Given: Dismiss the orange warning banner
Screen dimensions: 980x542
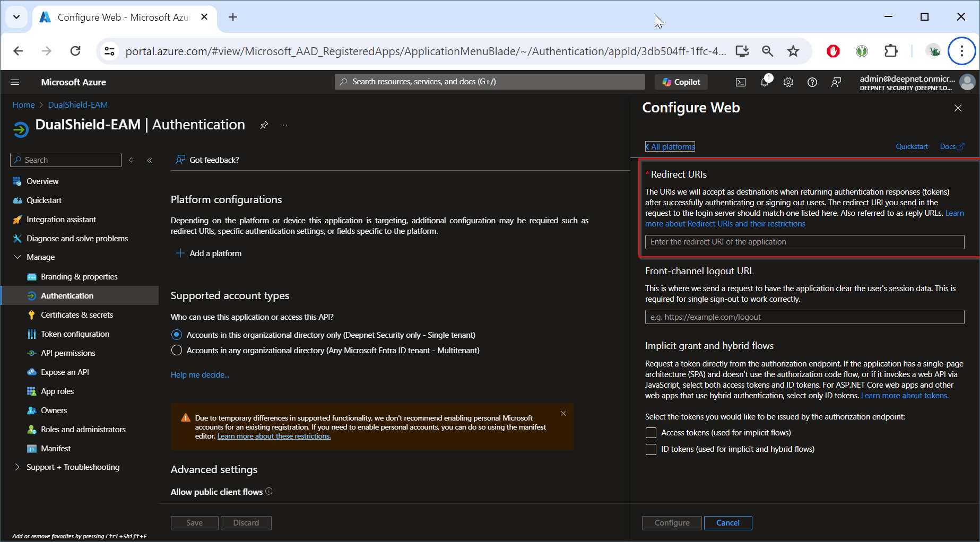Looking at the screenshot, I should click(563, 414).
